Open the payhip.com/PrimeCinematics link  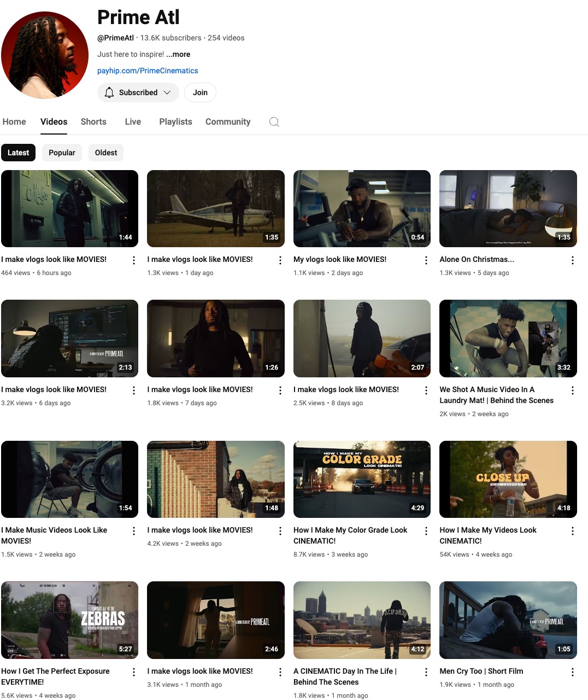tap(148, 71)
